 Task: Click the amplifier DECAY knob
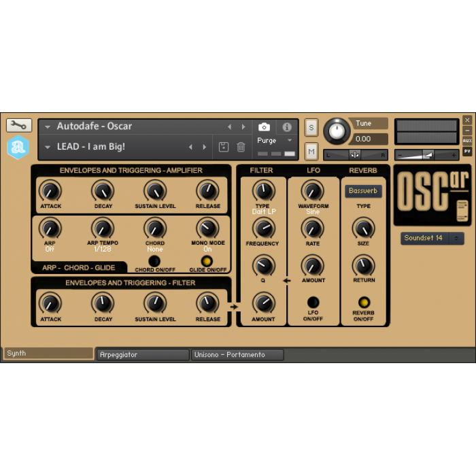pos(103,191)
